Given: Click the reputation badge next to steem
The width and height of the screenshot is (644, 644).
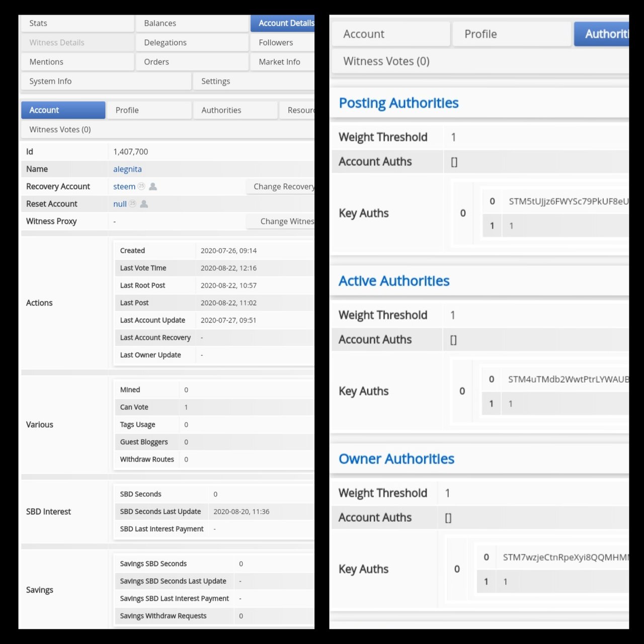Looking at the screenshot, I should click(x=141, y=186).
